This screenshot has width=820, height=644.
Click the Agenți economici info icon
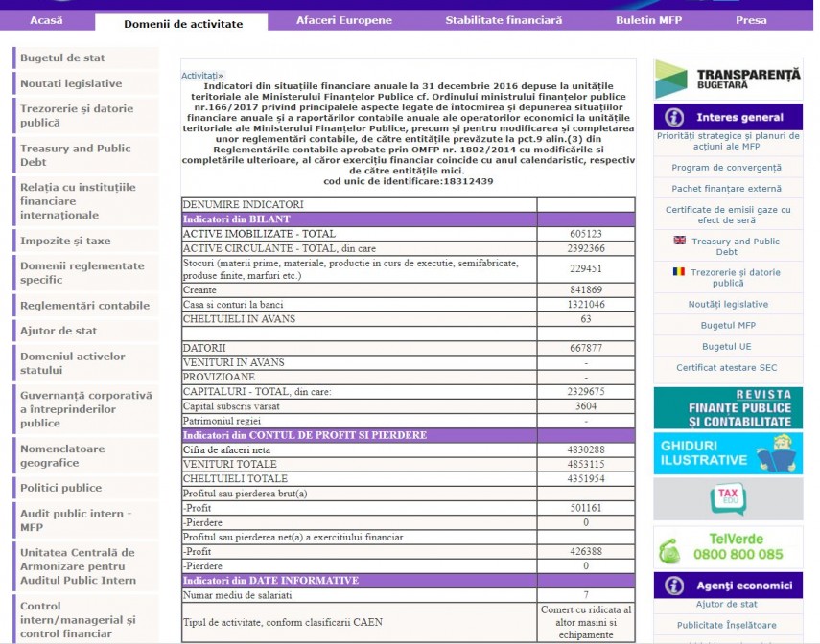coord(674,586)
